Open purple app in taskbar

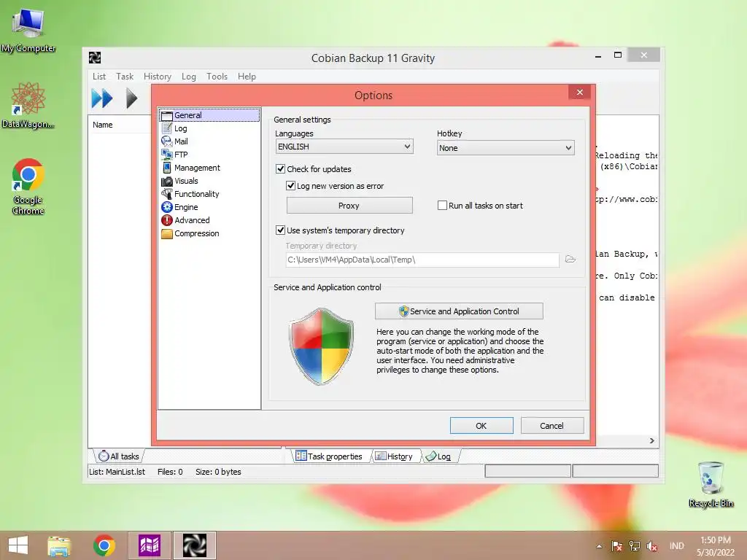149,545
